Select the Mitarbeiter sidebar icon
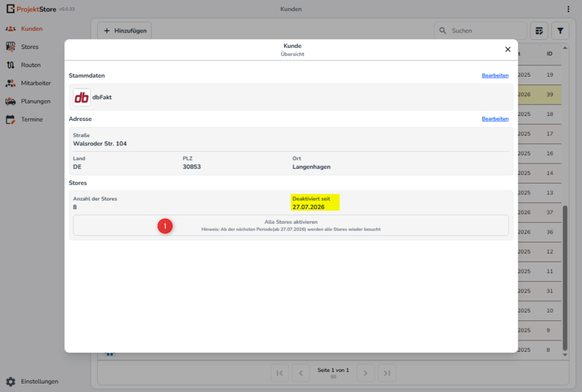The height and width of the screenshot is (392, 582). 10,83
